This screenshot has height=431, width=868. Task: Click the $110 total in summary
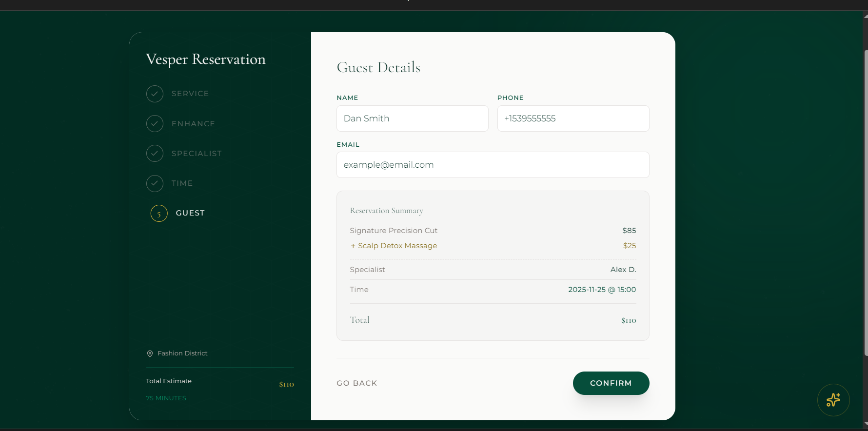coord(629,320)
